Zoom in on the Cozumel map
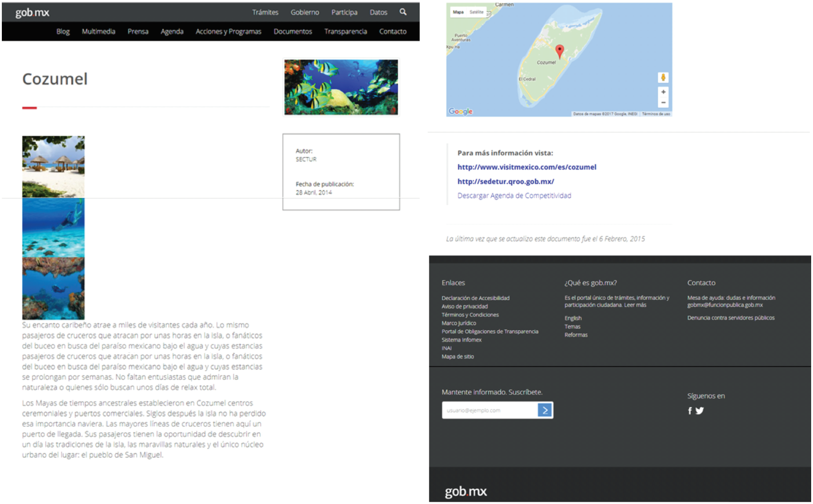Viewport: 813px width, 504px height. point(663,91)
